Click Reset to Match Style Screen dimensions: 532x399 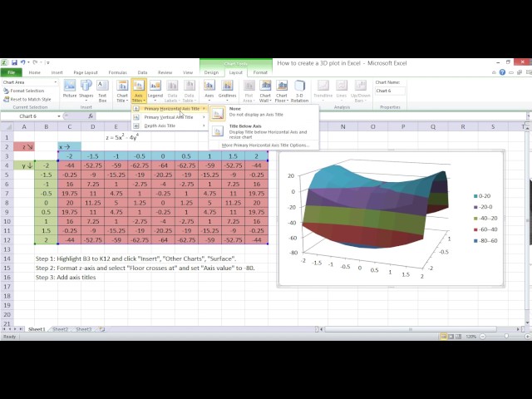[27, 100]
